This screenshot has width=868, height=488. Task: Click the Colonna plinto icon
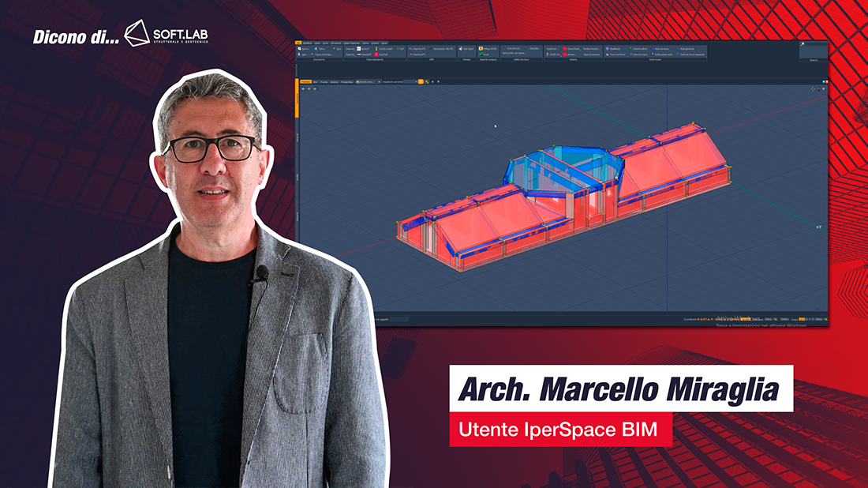(630, 48)
